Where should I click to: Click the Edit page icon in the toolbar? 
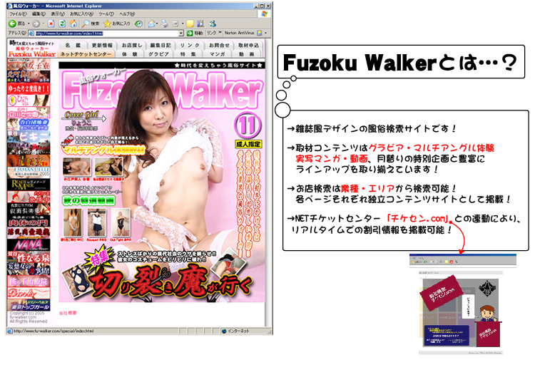pyautogui.click(x=175, y=24)
